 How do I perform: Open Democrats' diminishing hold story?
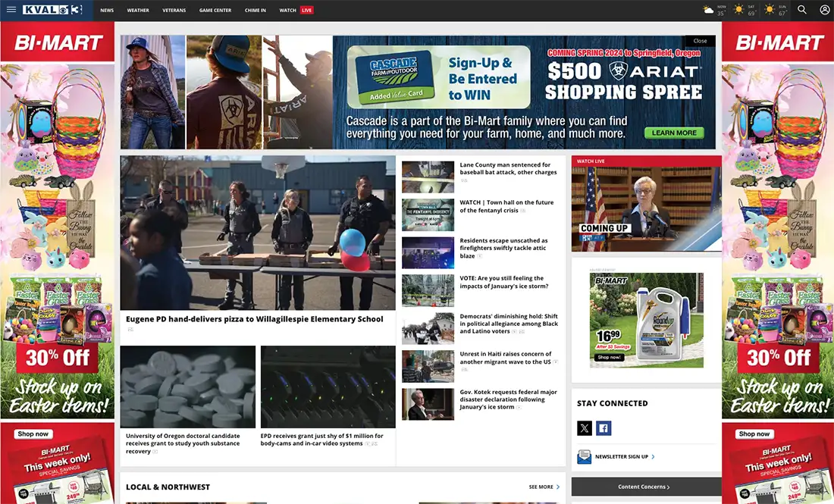pyautogui.click(x=509, y=323)
